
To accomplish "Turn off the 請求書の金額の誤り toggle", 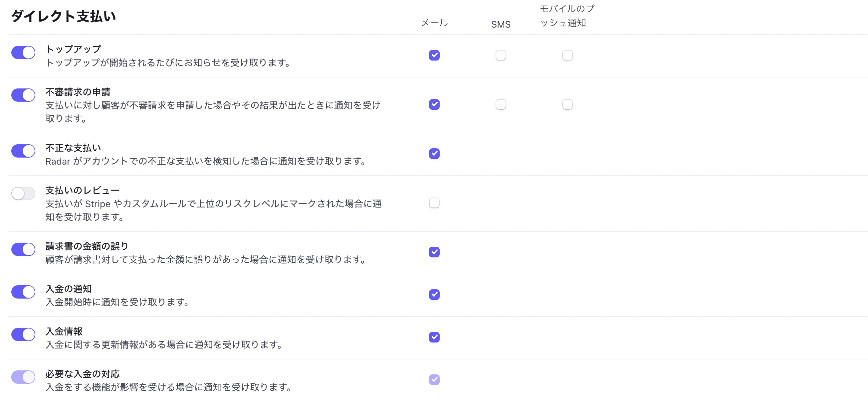I will [x=23, y=249].
